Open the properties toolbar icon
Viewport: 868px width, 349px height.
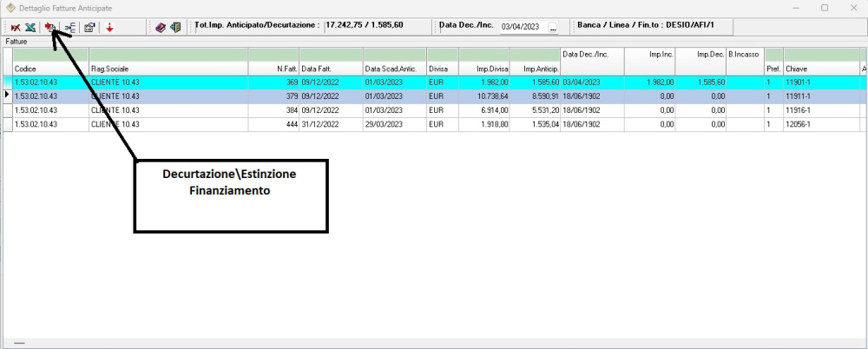[x=89, y=28]
